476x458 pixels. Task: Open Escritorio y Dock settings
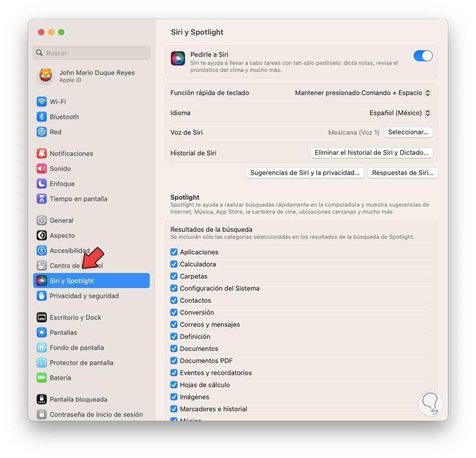(91, 317)
